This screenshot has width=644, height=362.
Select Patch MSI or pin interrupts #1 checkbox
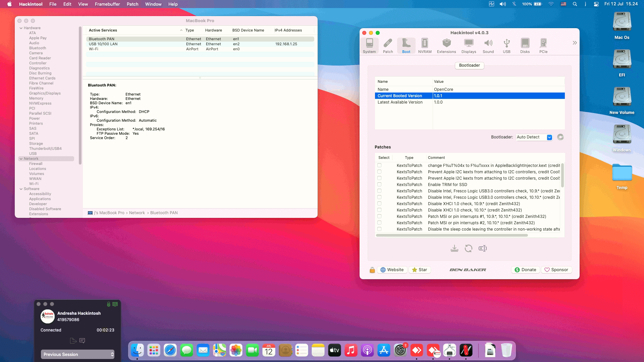[379, 216]
